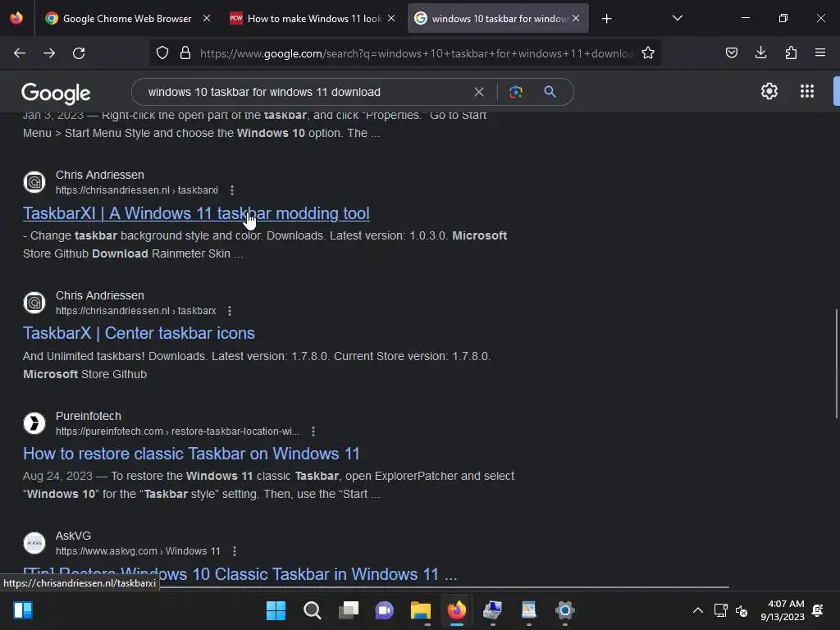Bookmark this page with star icon
This screenshot has width=840, height=630.
click(648, 52)
